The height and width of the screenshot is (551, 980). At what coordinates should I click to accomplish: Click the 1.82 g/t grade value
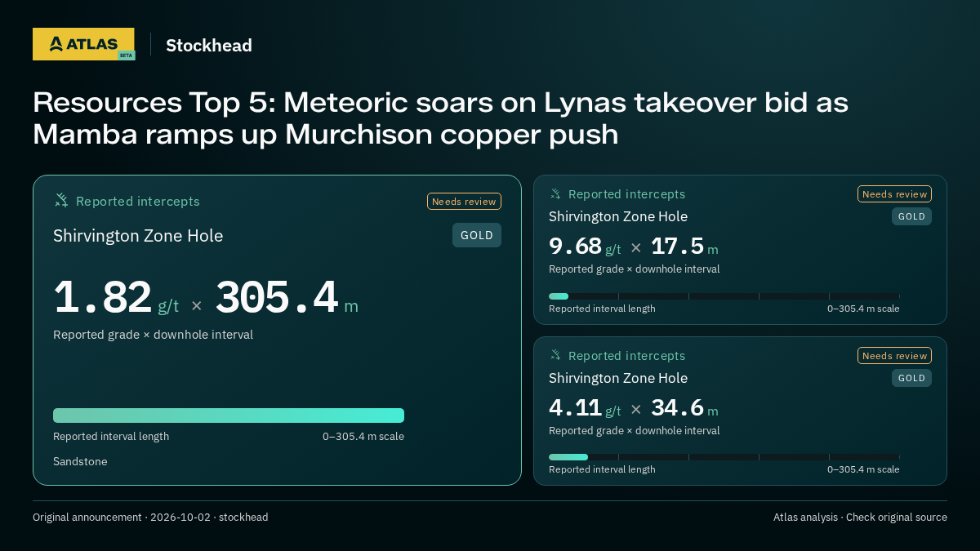116,298
